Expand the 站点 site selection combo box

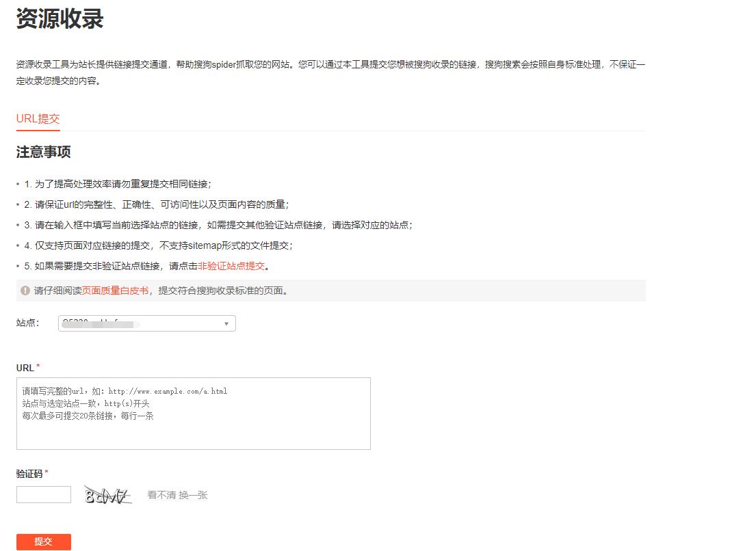click(x=147, y=323)
